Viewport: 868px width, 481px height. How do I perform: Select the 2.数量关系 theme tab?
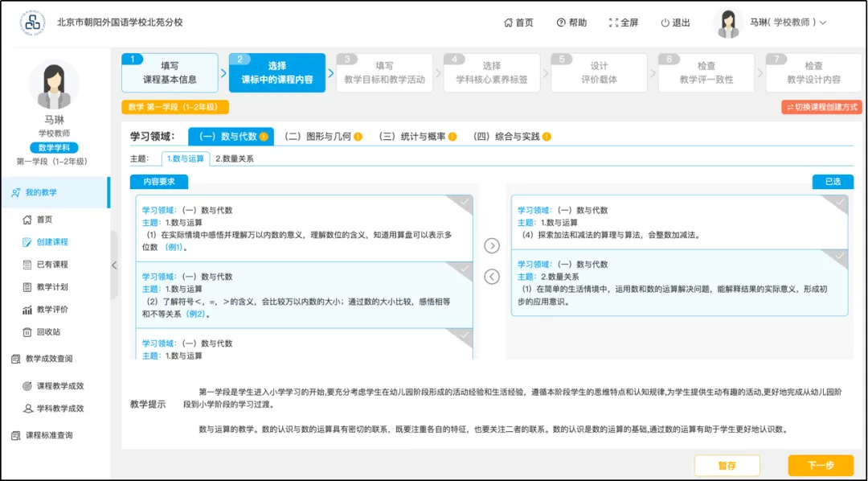[x=235, y=159]
